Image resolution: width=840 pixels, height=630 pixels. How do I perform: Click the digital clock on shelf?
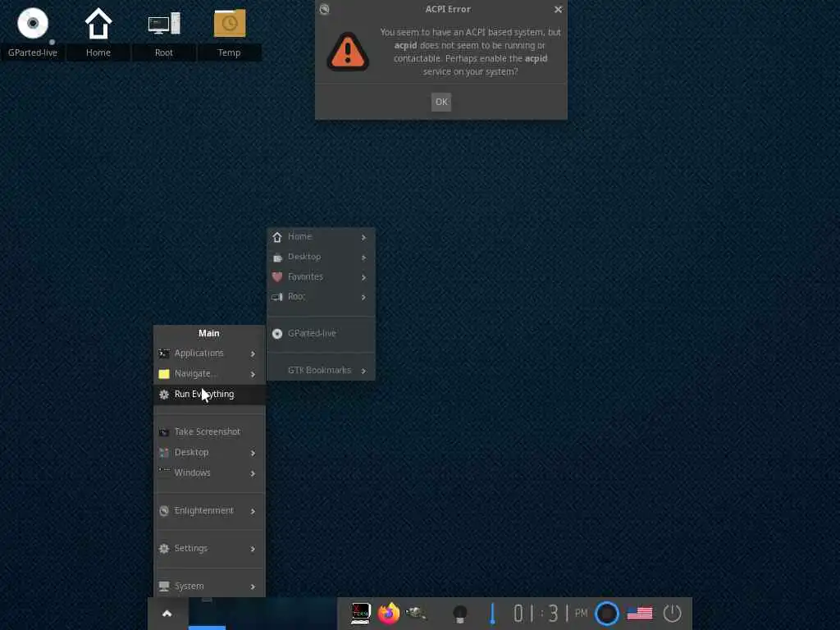click(x=550, y=614)
